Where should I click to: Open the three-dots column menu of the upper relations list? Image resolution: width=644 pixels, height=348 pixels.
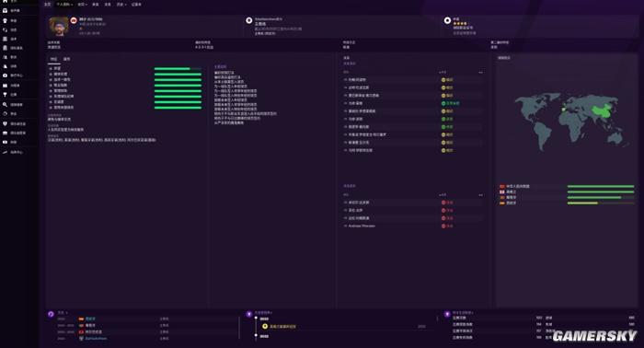(x=480, y=73)
